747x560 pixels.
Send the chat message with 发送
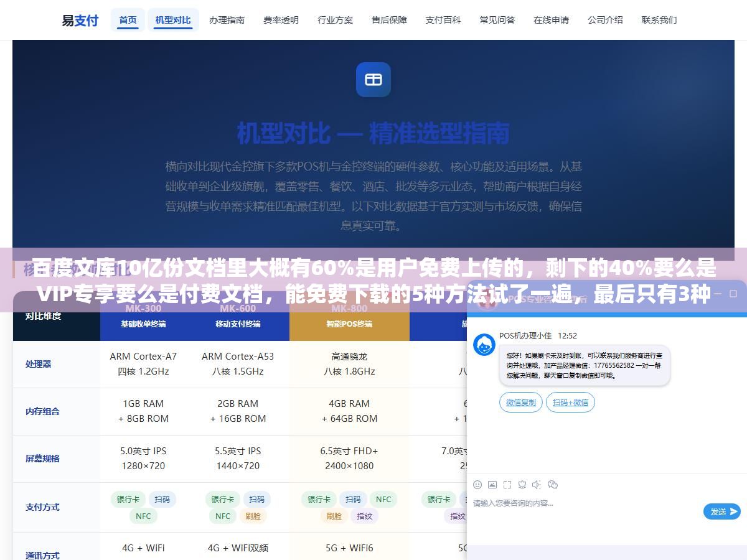coord(722,511)
